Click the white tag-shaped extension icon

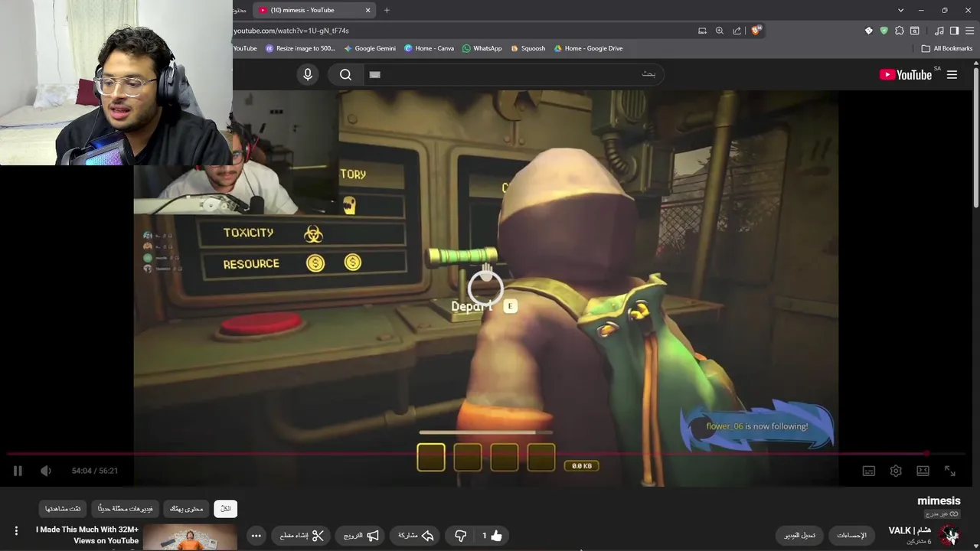click(x=868, y=31)
